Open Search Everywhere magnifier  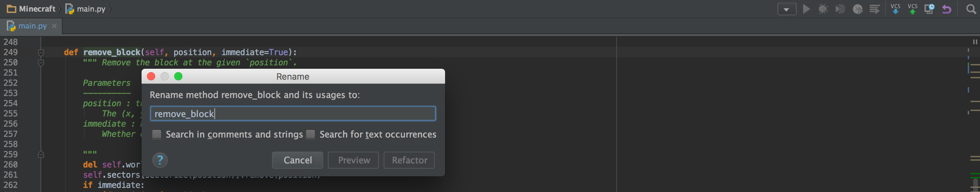(x=971, y=9)
